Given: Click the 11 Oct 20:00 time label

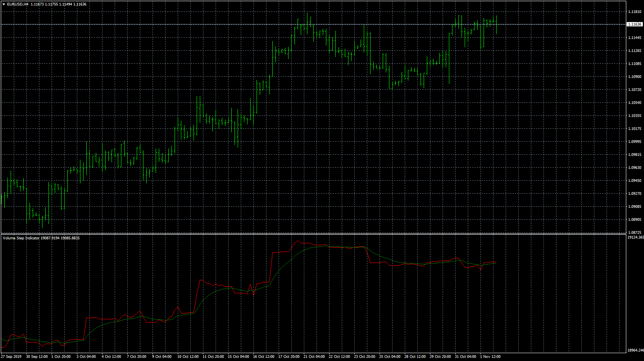Looking at the screenshot, I should coord(213,357).
